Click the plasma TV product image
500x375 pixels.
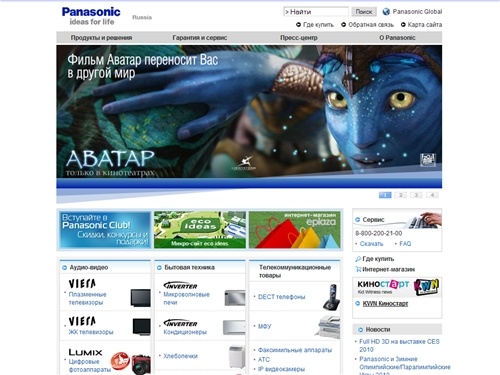[x=140, y=298]
